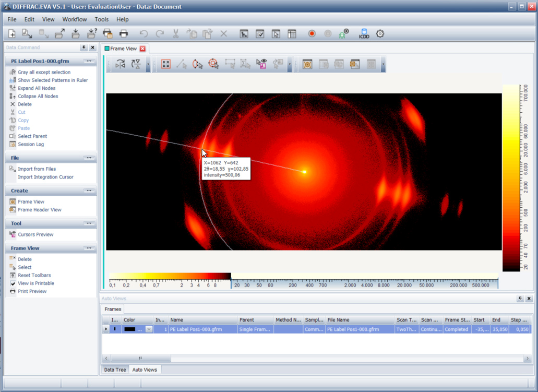The image size is (538, 392).
Task: Select the zoom-to-fit tool in Frame View toolbar
Action: tap(165, 64)
